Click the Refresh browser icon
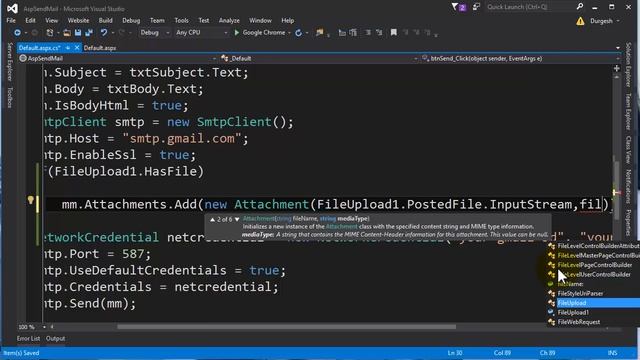This screenshot has height=360, width=640. [298, 33]
